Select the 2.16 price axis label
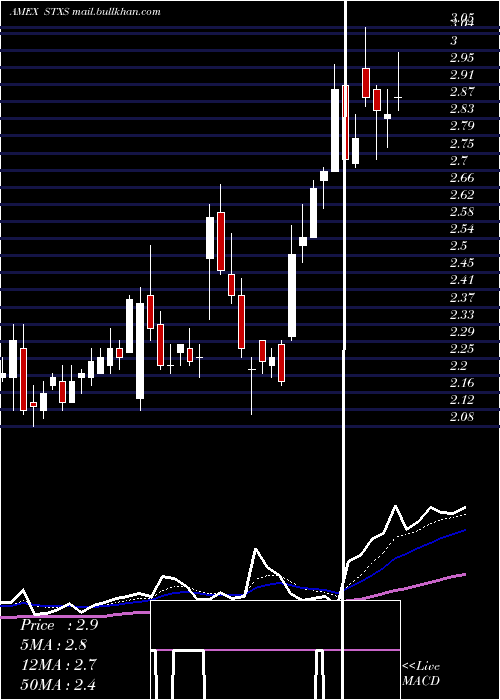This screenshot has width=500, height=700. pos(462,383)
